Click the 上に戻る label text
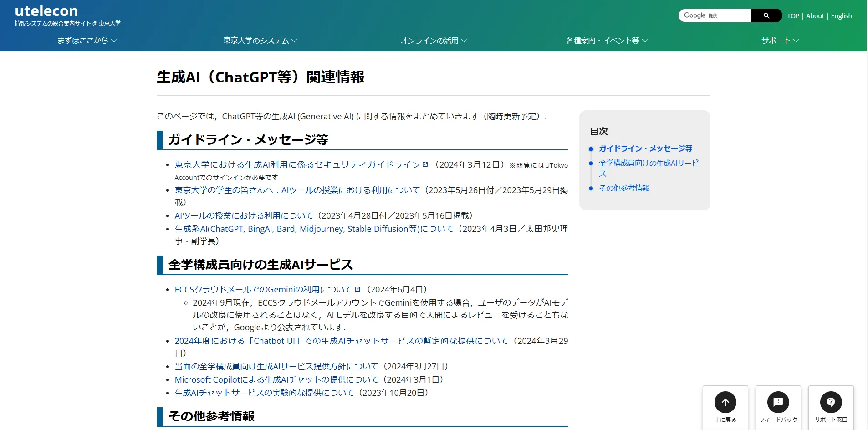868x430 pixels. [725, 420]
